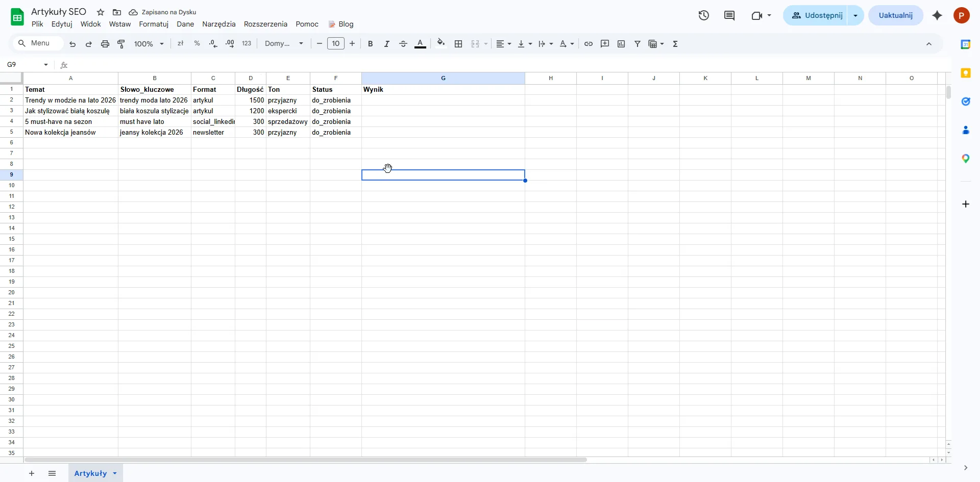Open more number formats 123 menu
The height and width of the screenshot is (482, 980).
tap(247, 44)
